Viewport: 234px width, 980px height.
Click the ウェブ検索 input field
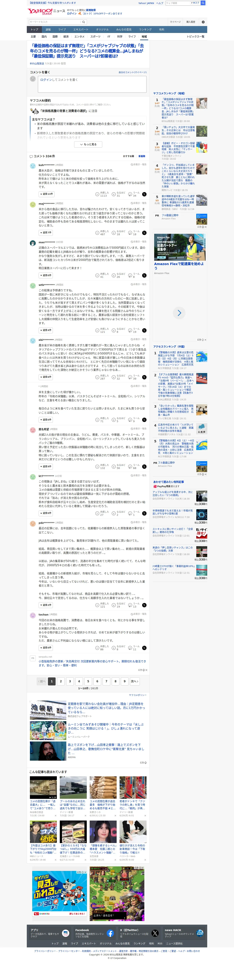coord(178,3)
